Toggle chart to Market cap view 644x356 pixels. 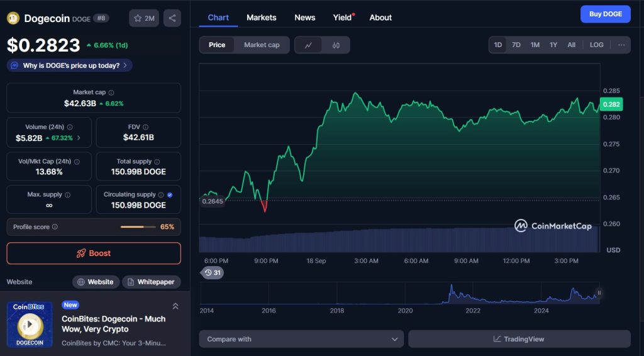pyautogui.click(x=262, y=45)
